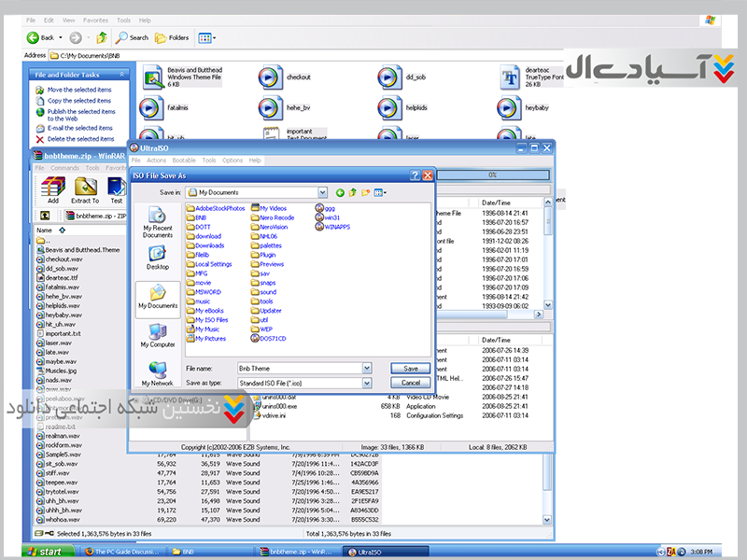The height and width of the screenshot is (560, 747).
Task: Click the Up folder icon in Explorer toolbar
Action: [x=100, y=37]
